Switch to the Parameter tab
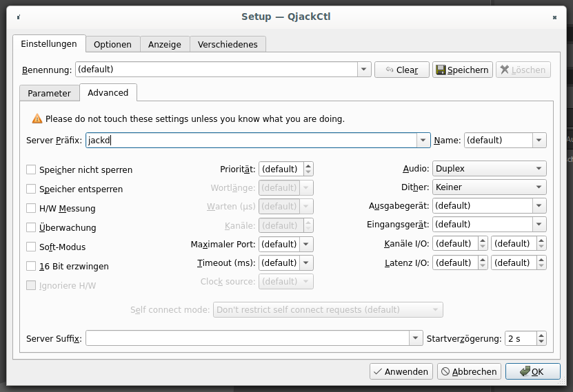 [x=49, y=93]
